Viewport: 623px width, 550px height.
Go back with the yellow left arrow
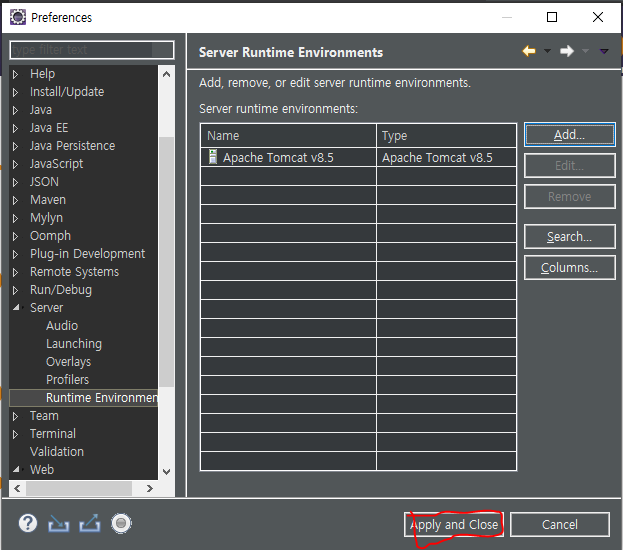tap(529, 51)
